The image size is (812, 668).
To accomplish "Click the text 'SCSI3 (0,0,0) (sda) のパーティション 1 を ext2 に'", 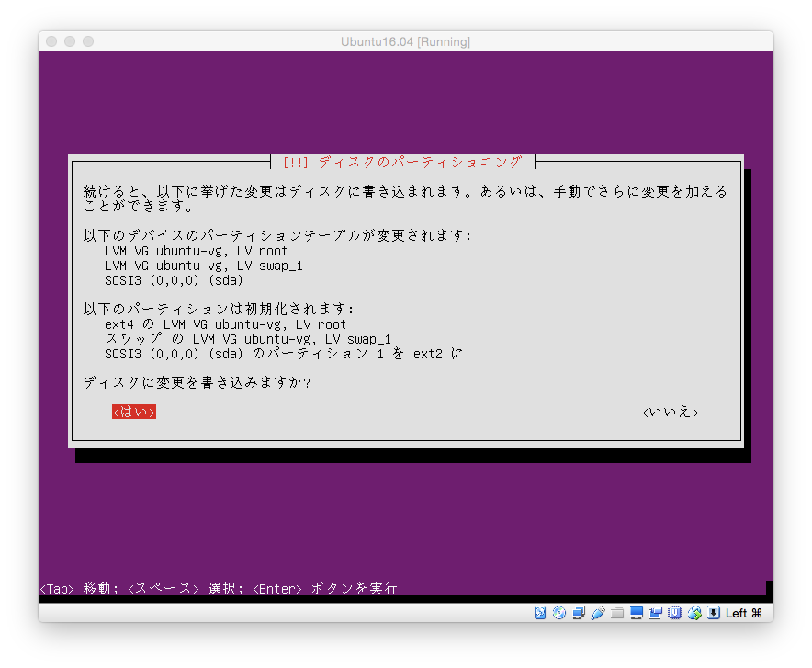I will [284, 354].
